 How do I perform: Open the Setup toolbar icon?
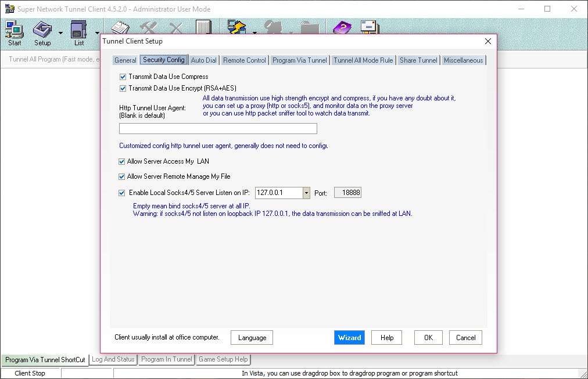[42, 33]
